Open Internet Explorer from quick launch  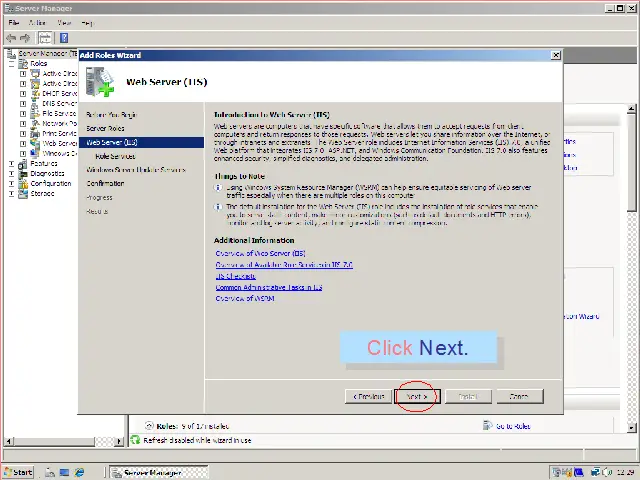coord(79,472)
